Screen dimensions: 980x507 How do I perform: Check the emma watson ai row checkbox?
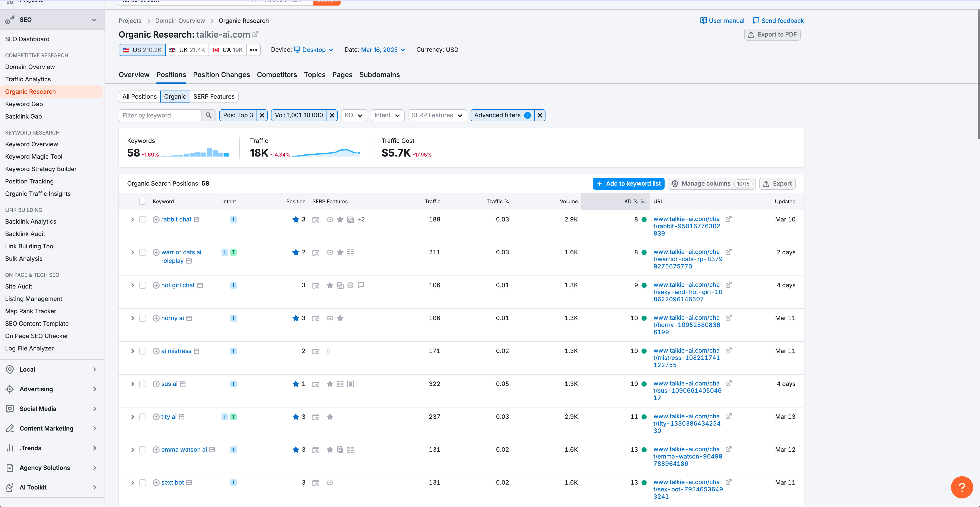pos(143,450)
